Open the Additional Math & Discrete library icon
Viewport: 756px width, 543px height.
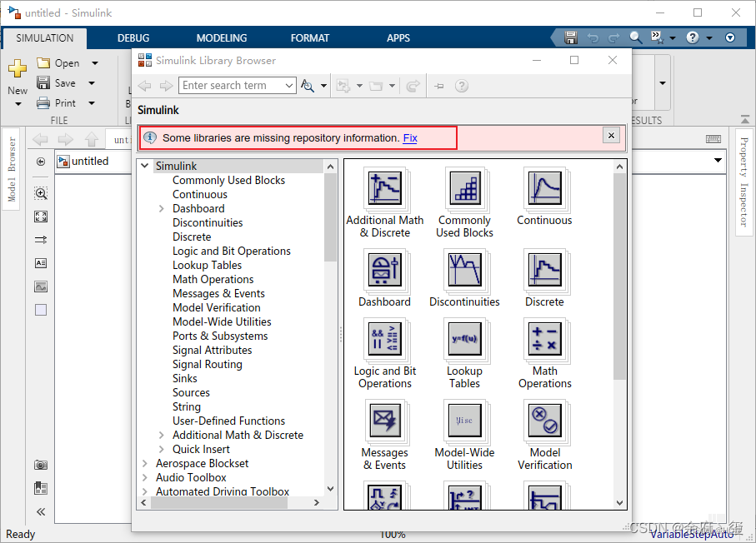coord(385,188)
